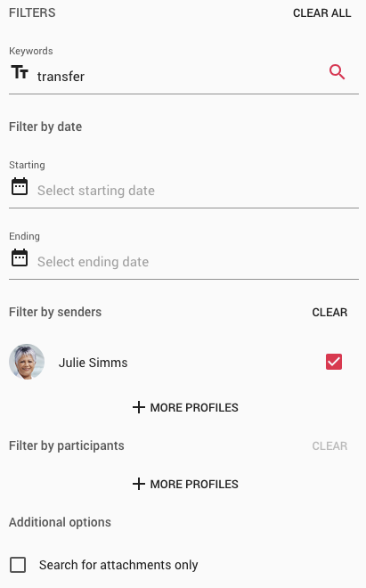Viewport: 366px width, 588px height.
Task: Expand MORE PROFILES under Filter by participants
Action: pos(185,484)
